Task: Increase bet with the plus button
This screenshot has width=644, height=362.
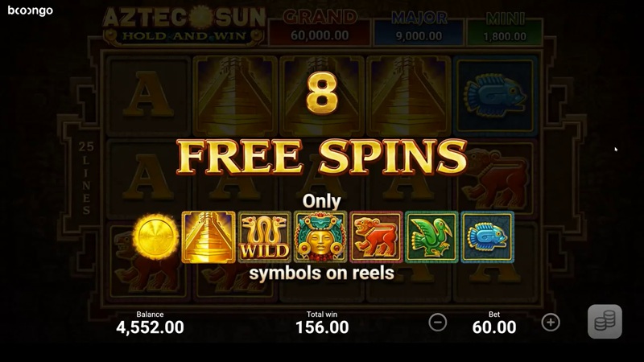Action: (551, 323)
